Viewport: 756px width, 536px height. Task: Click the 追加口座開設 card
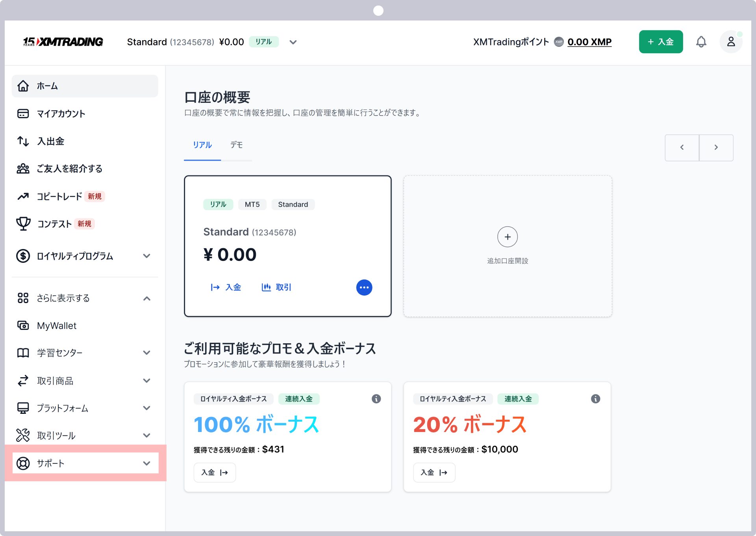[508, 246]
